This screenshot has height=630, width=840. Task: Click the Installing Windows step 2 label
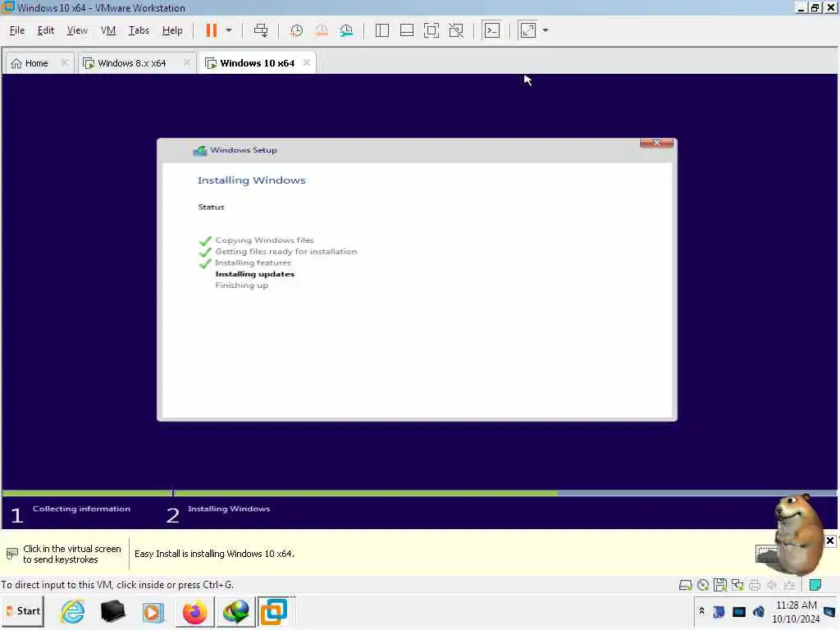229,509
